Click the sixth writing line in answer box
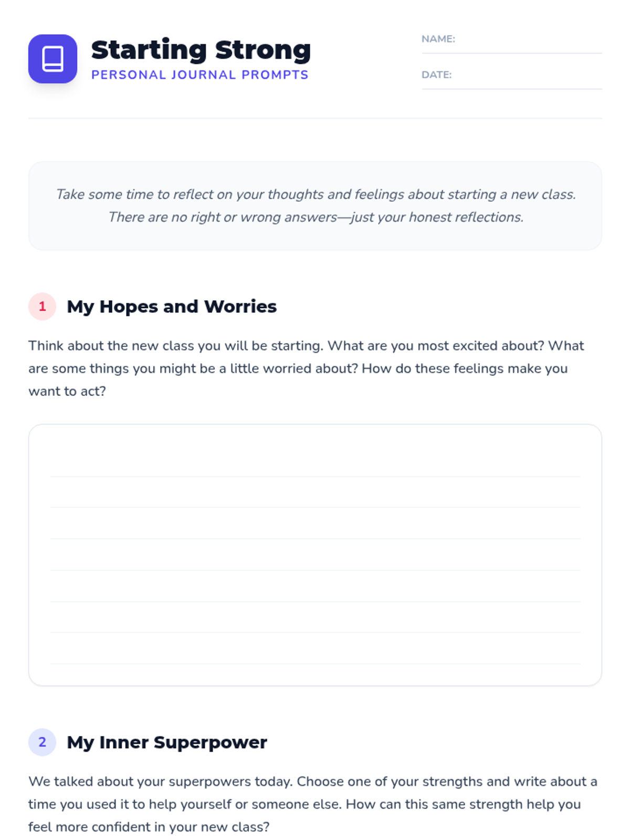The width and height of the screenshot is (630, 840). click(x=315, y=617)
